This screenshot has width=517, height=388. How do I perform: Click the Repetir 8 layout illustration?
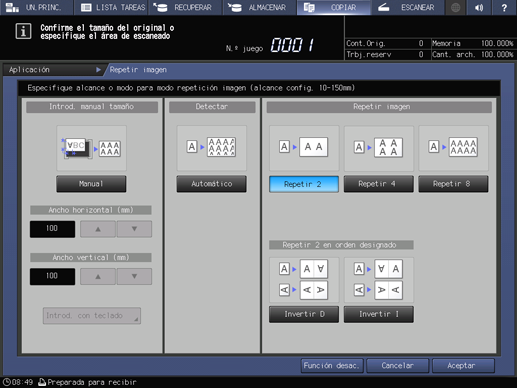tap(453, 148)
